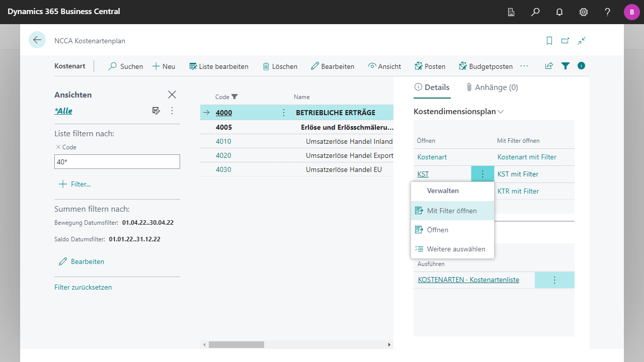The height and width of the screenshot is (362, 644).
Task: Click the 'Filter zurücksetzen' link
Action: [x=83, y=287]
